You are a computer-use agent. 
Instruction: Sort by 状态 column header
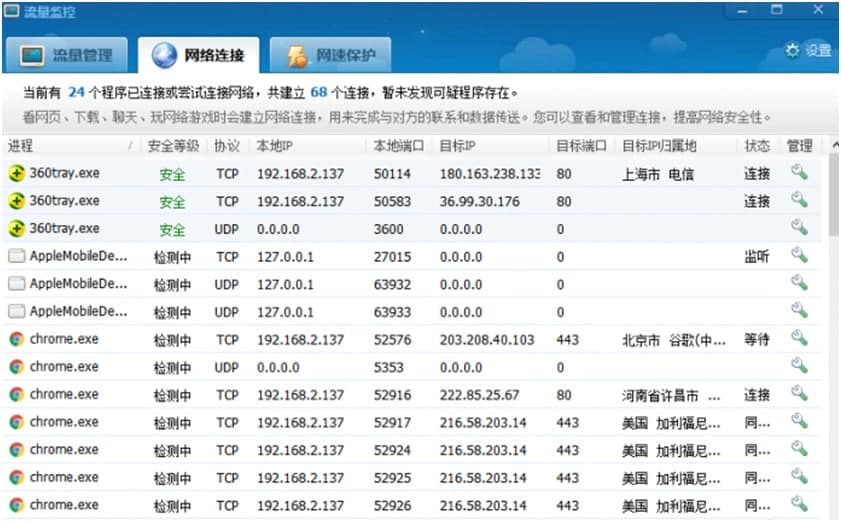pos(757,146)
